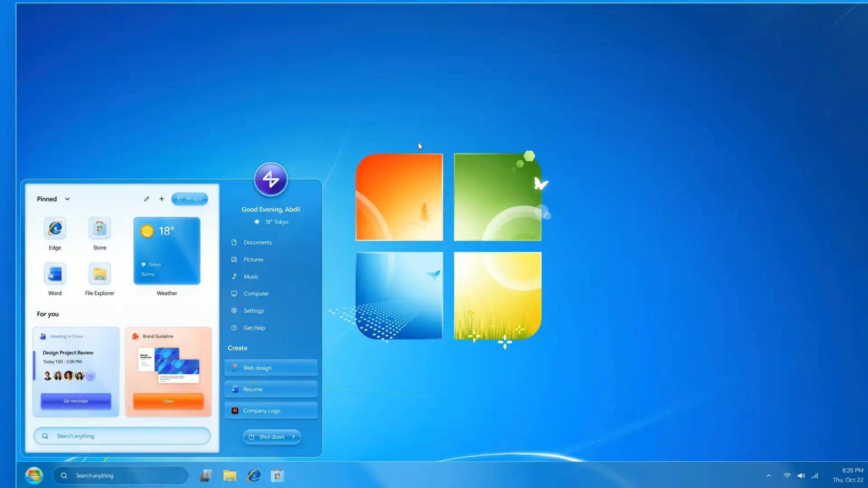This screenshot has width=868, height=488.
Task: Click Set reminder on the meeting card
Action: click(x=76, y=401)
